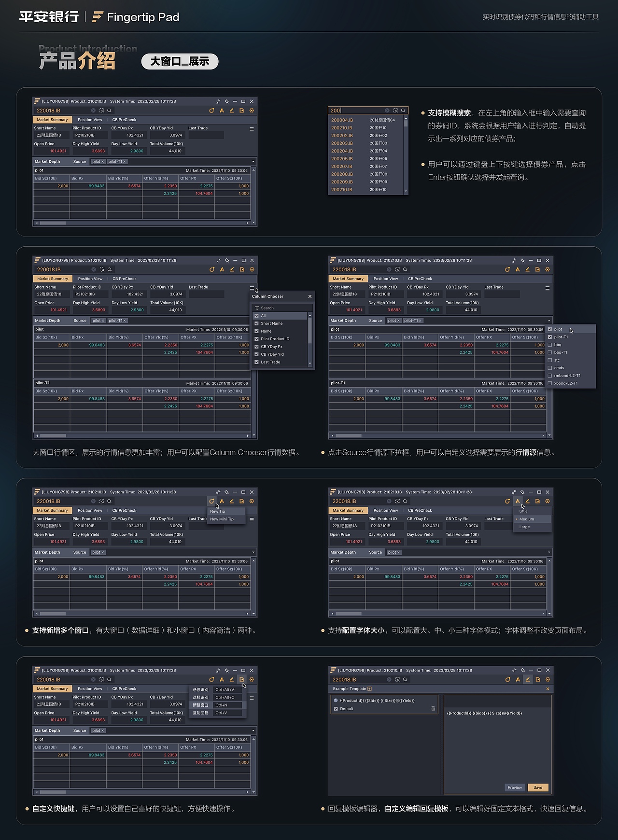Delete the Default template with trash icon
This screenshot has height=840, width=618.
click(x=433, y=709)
